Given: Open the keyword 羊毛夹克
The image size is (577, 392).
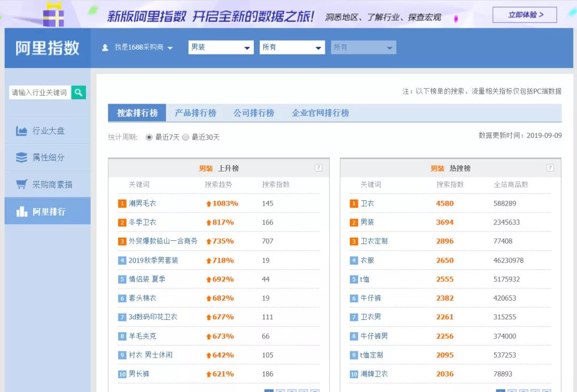Looking at the screenshot, I should click(143, 336).
